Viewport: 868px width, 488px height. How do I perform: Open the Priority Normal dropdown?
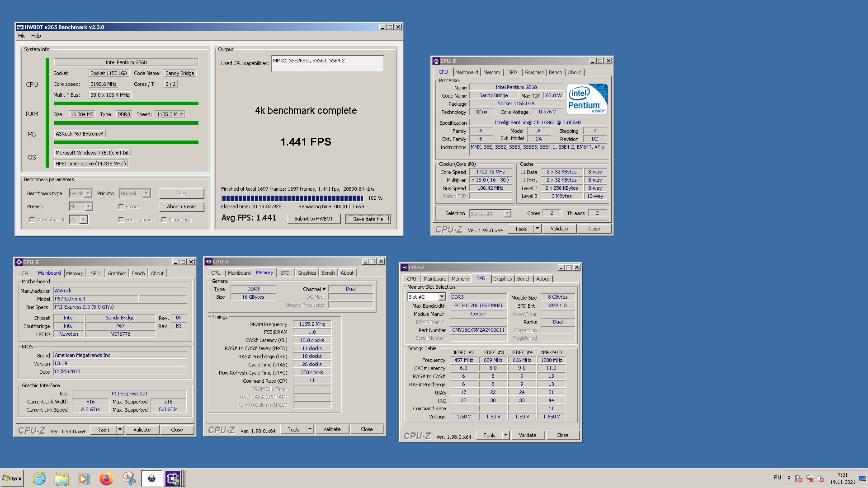(x=146, y=193)
